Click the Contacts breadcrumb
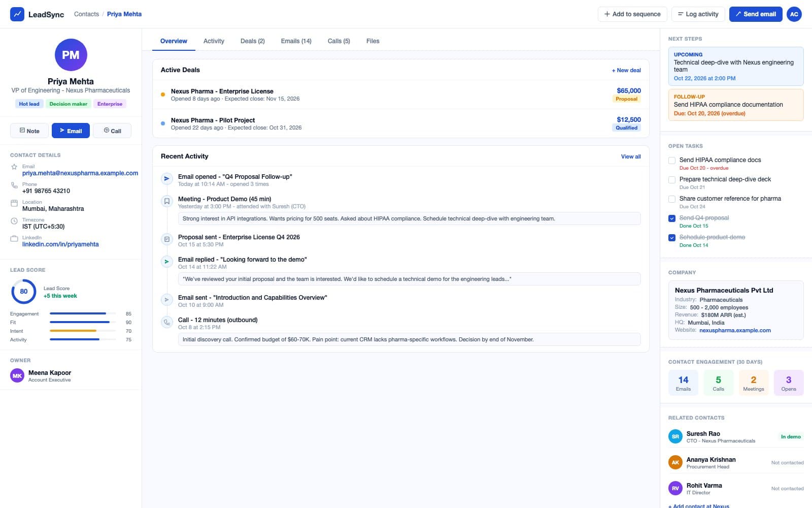812x508 pixels. pyautogui.click(x=86, y=14)
